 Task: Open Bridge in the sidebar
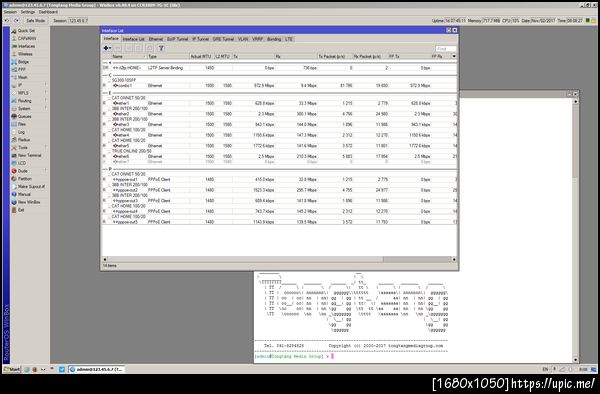23,62
